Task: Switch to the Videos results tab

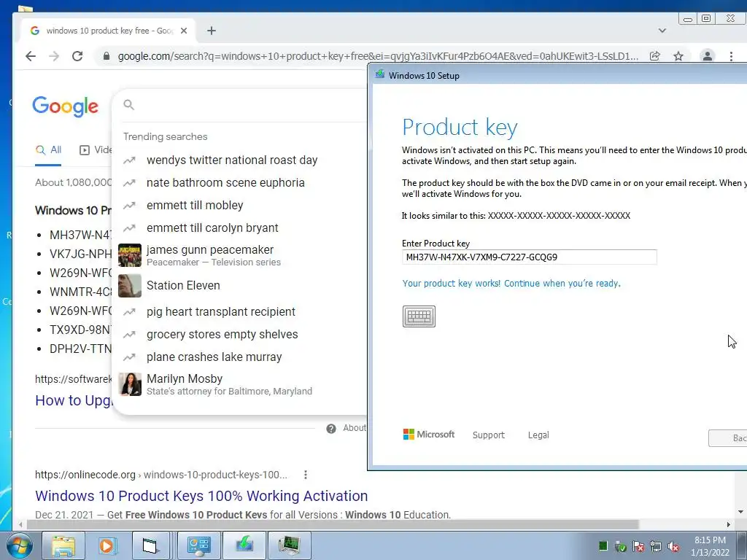Action: point(96,150)
